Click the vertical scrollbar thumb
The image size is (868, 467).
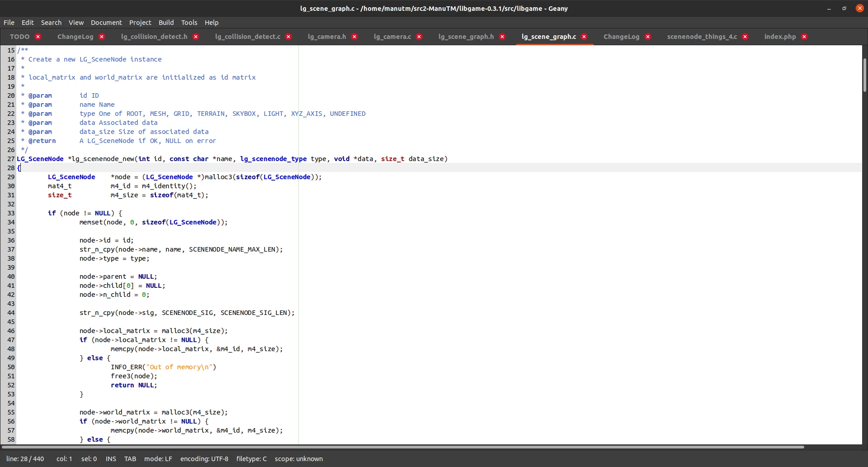(865, 75)
